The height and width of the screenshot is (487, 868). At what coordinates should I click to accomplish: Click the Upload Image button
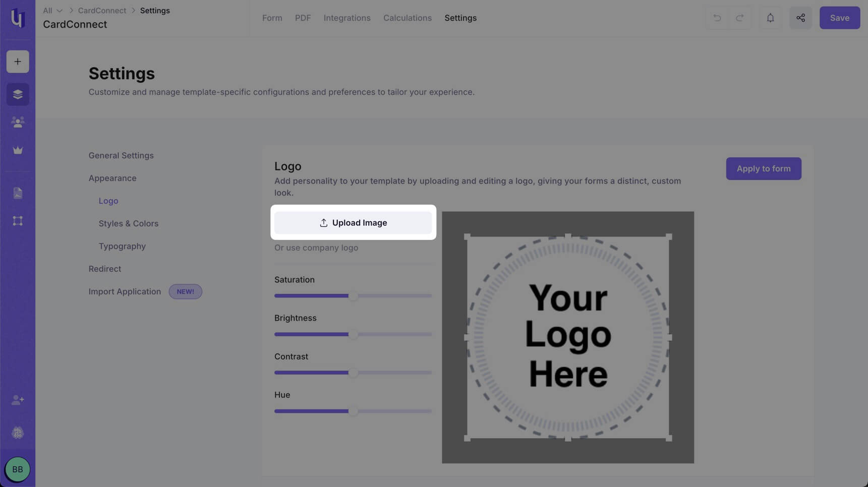(x=353, y=223)
